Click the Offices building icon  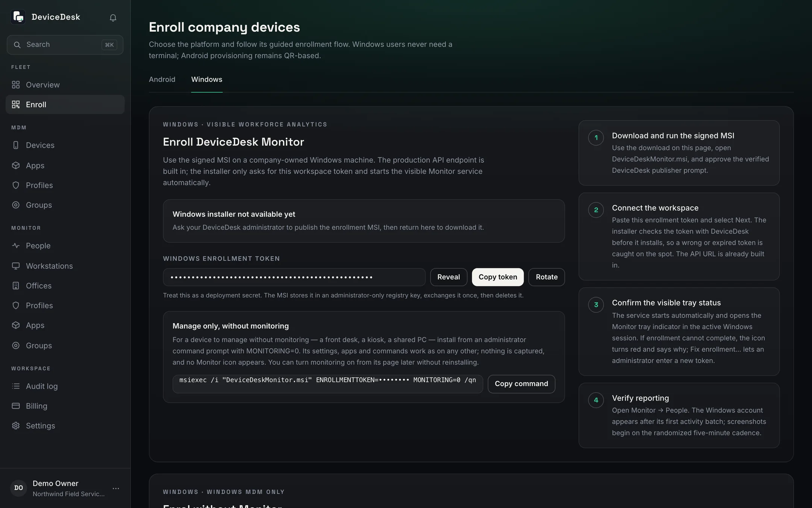click(x=16, y=286)
